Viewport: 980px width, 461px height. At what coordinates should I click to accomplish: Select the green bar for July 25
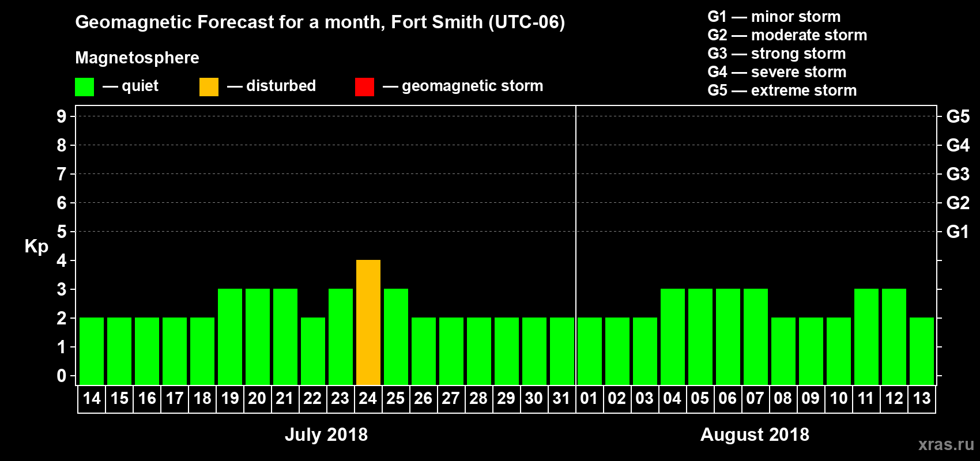point(396,337)
